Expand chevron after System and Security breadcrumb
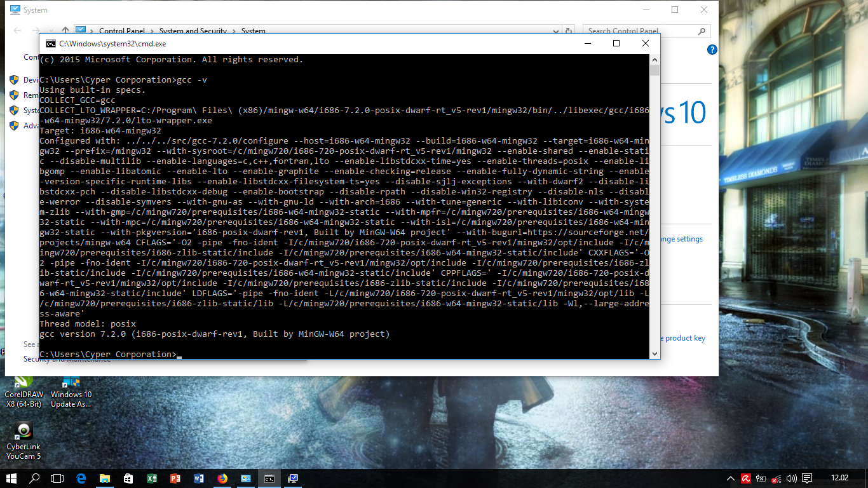Screen dimensions: 868x488 click(x=233, y=30)
